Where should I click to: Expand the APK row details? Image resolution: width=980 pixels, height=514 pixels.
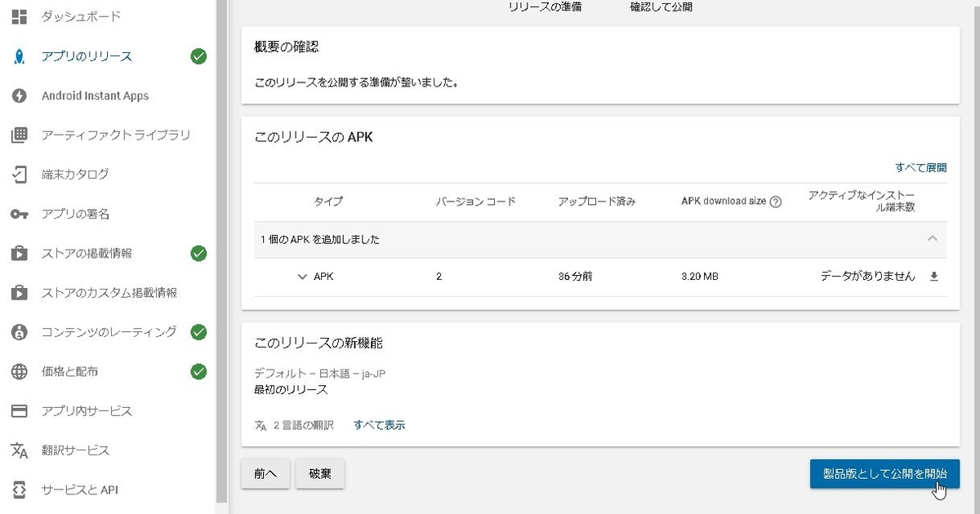[x=302, y=277]
